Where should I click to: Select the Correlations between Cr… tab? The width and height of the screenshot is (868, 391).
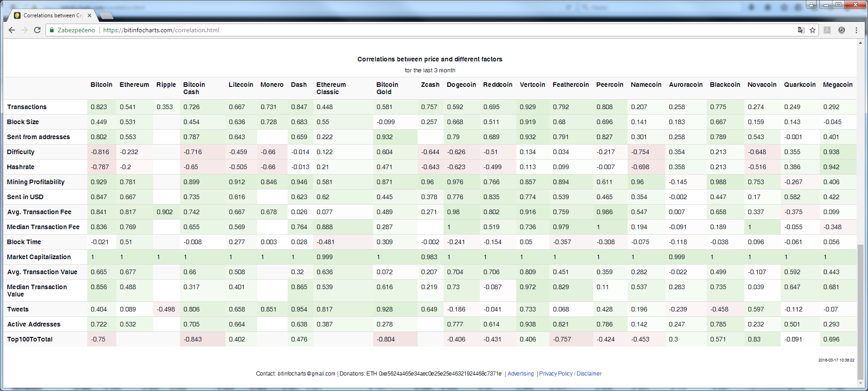point(53,15)
